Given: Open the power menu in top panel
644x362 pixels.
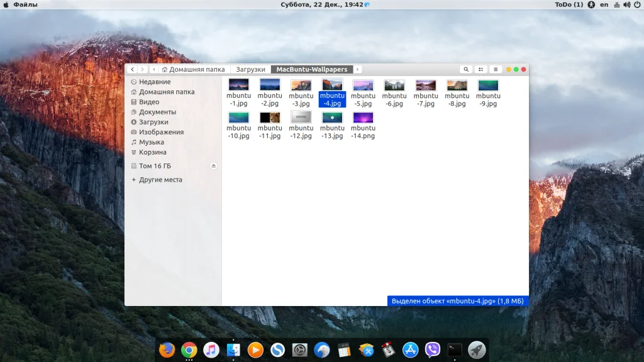Looking at the screenshot, I should pyautogui.click(x=638, y=4).
